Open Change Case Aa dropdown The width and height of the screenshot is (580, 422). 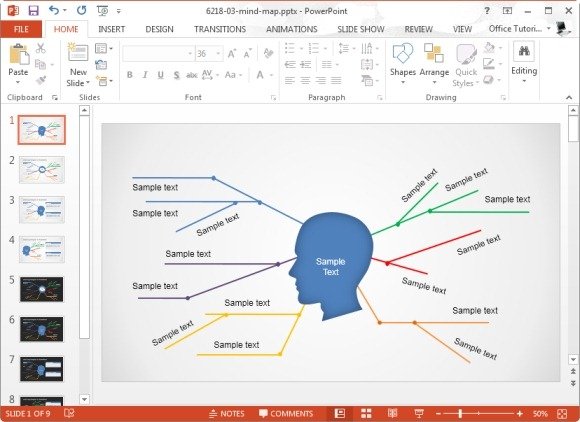coord(233,75)
